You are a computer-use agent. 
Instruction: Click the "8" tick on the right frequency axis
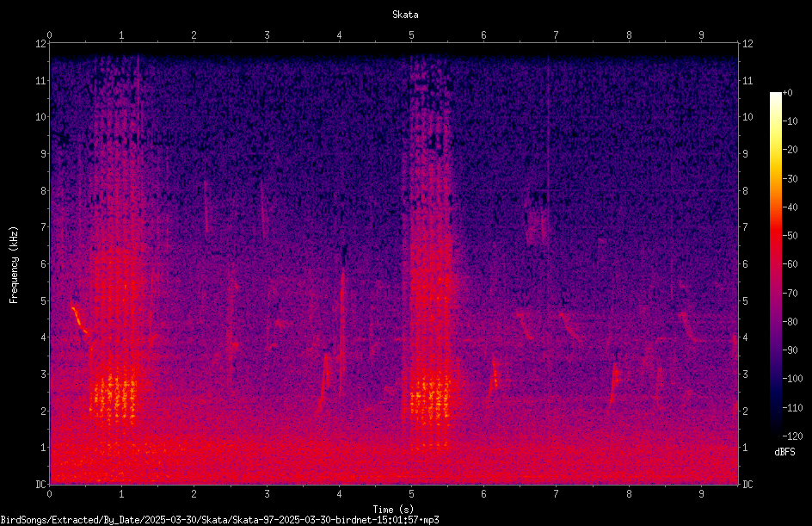[745, 191]
